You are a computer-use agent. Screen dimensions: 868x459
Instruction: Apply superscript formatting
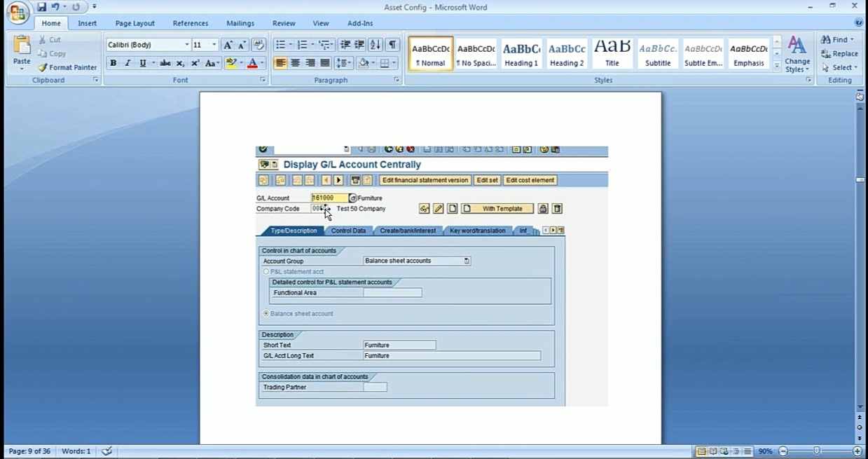(195, 63)
